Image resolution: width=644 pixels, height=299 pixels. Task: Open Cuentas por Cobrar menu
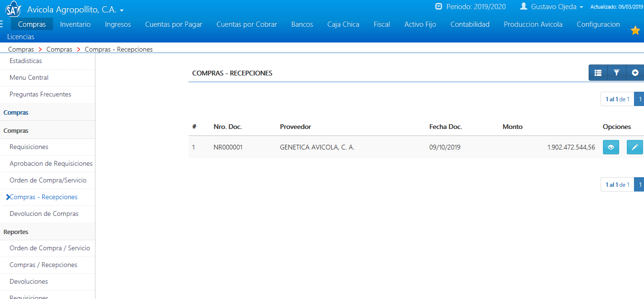click(x=247, y=24)
